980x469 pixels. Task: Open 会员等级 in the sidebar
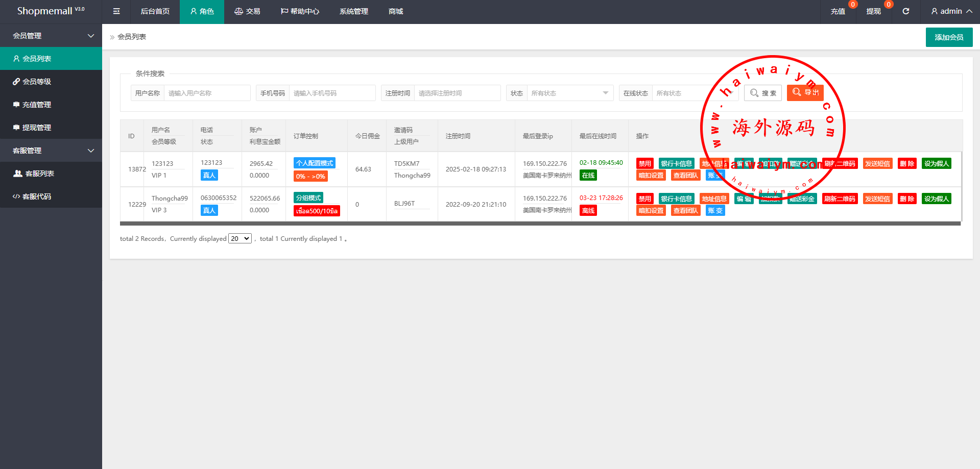pos(51,82)
